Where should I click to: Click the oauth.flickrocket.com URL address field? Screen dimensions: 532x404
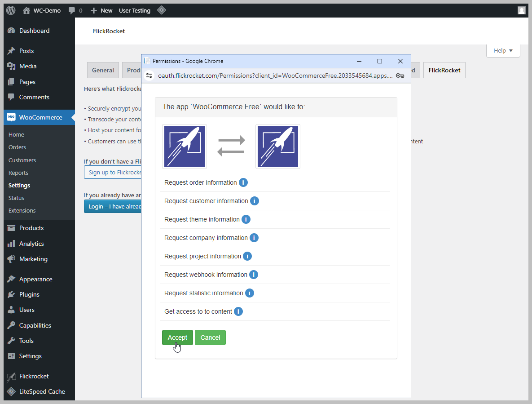275,75
